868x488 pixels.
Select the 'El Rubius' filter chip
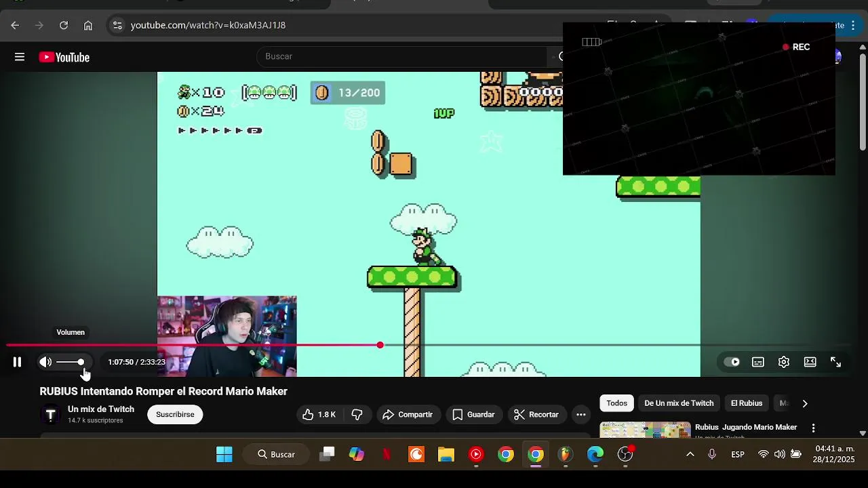tap(747, 403)
